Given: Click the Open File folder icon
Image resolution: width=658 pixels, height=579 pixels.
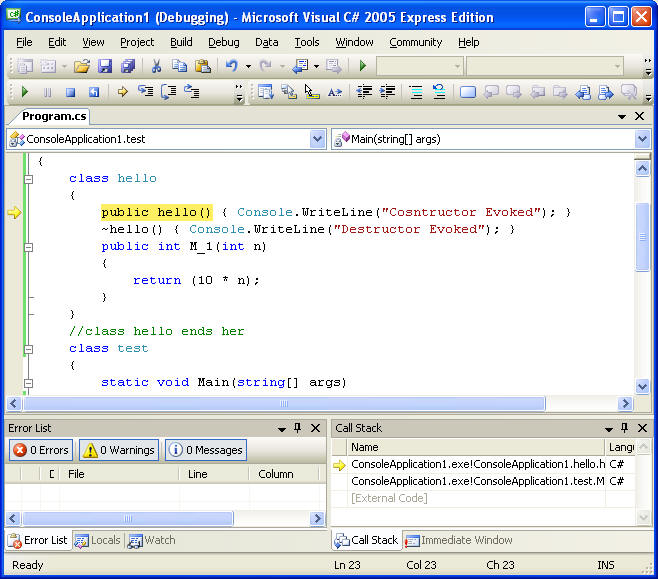Looking at the screenshot, I should (x=82, y=66).
